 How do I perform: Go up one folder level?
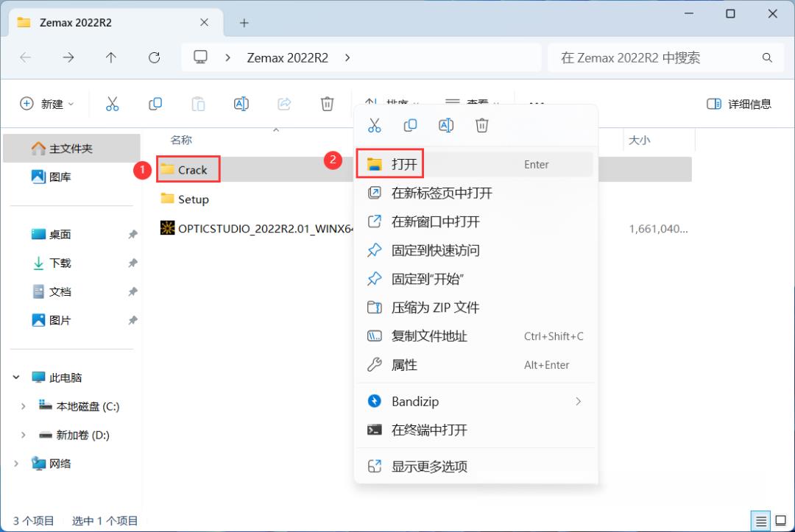point(111,57)
